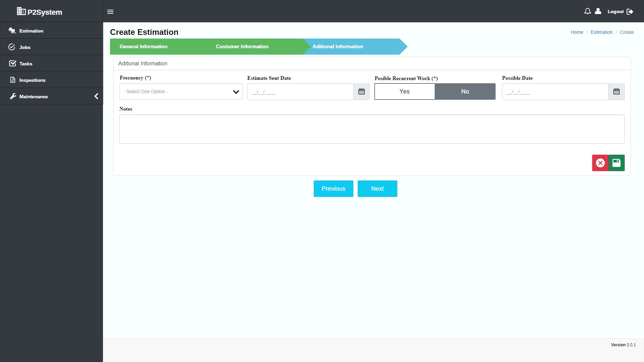The width and height of the screenshot is (644, 362).
Task: Open the Frecuency dropdown
Action: coord(181,92)
